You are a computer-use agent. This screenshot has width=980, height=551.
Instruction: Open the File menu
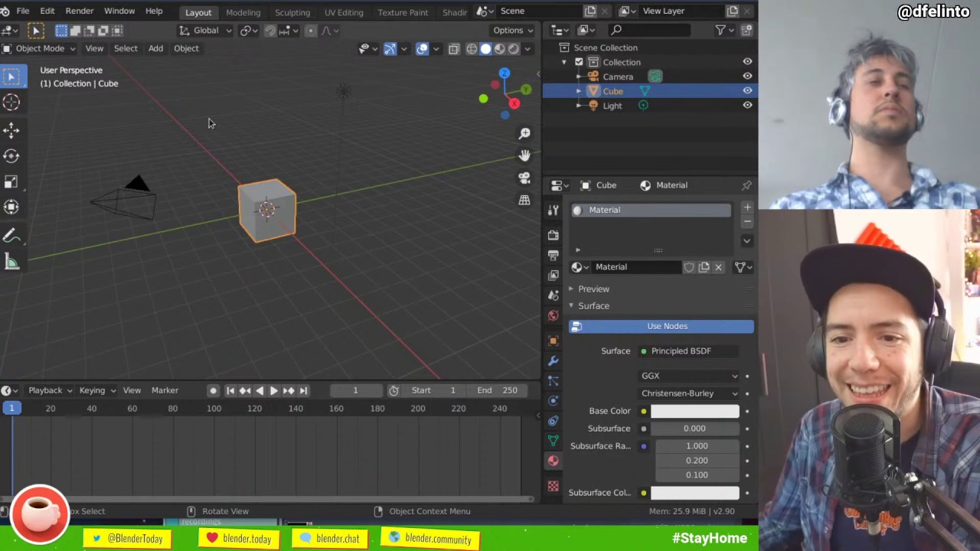click(23, 11)
